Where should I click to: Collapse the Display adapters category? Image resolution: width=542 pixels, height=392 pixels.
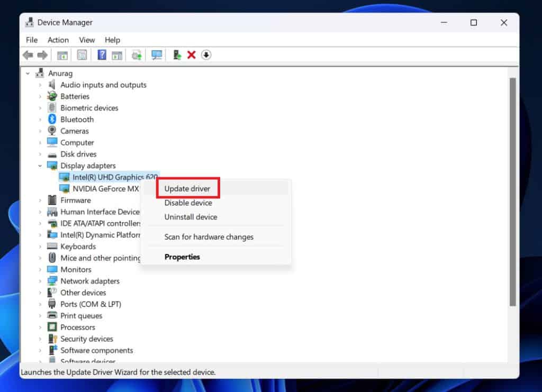coord(40,165)
